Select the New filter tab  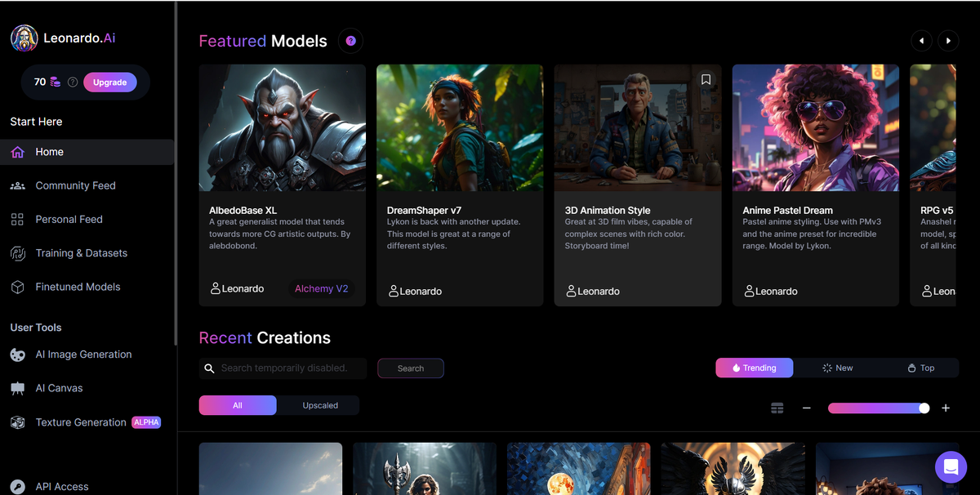(837, 368)
